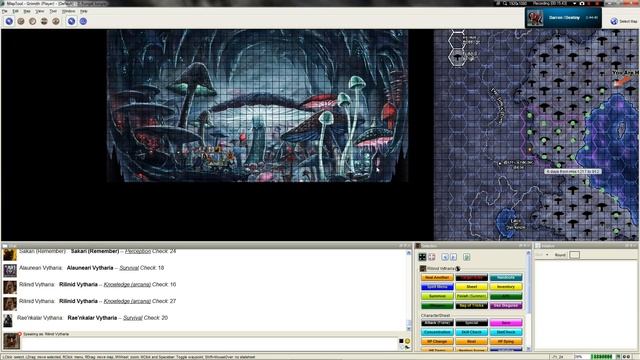Image resolution: width=640 pixels, height=360 pixels.
Task: Open the Window menu
Action: click(69, 11)
